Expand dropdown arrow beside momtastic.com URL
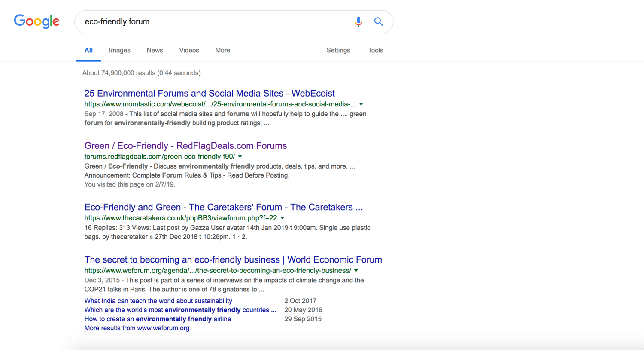The image size is (644, 350). pos(361,104)
